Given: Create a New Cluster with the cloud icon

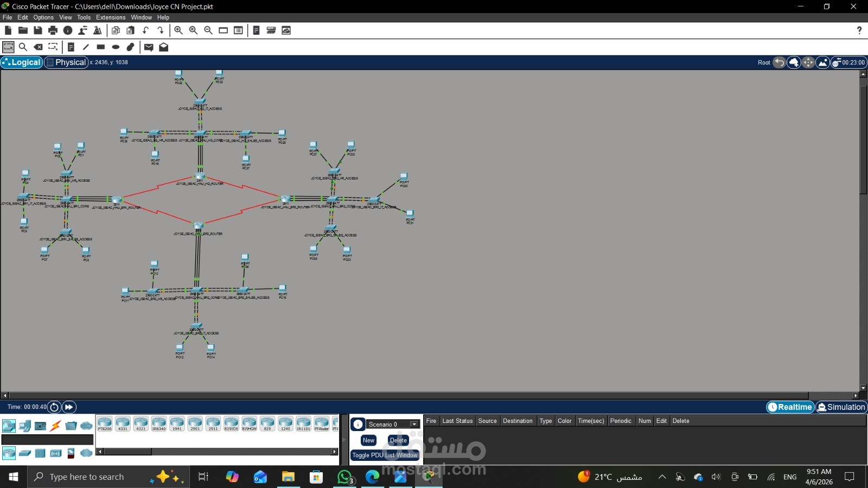Looking at the screenshot, I should pos(794,62).
